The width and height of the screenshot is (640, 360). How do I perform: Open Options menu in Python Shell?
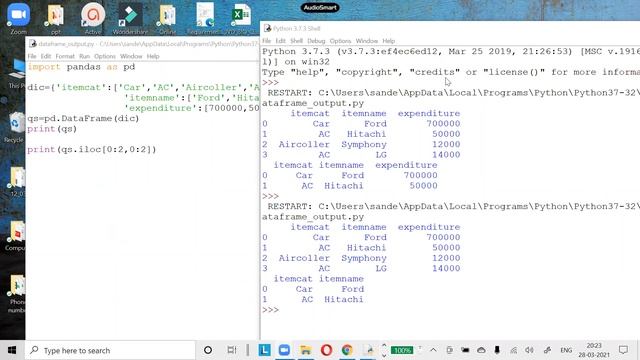(340, 41)
